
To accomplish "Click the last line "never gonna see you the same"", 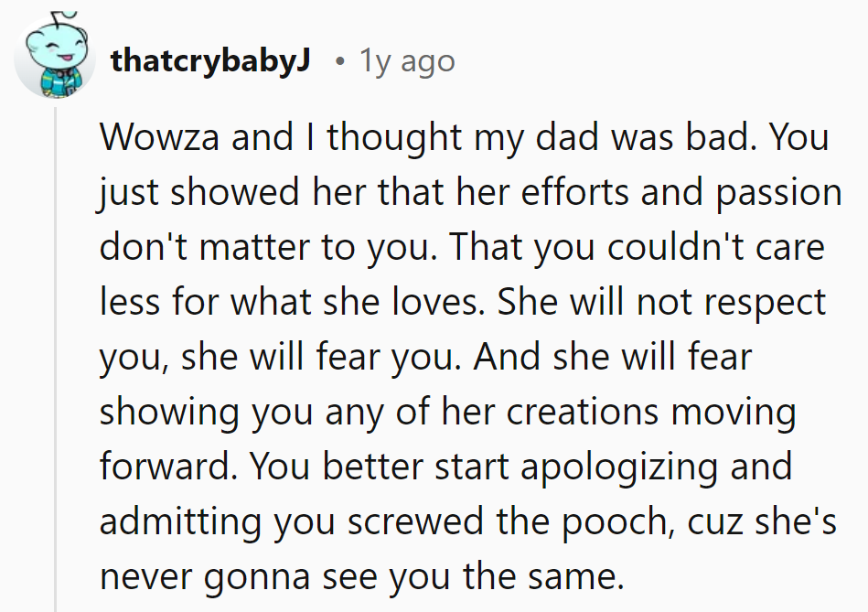I will (360, 576).
